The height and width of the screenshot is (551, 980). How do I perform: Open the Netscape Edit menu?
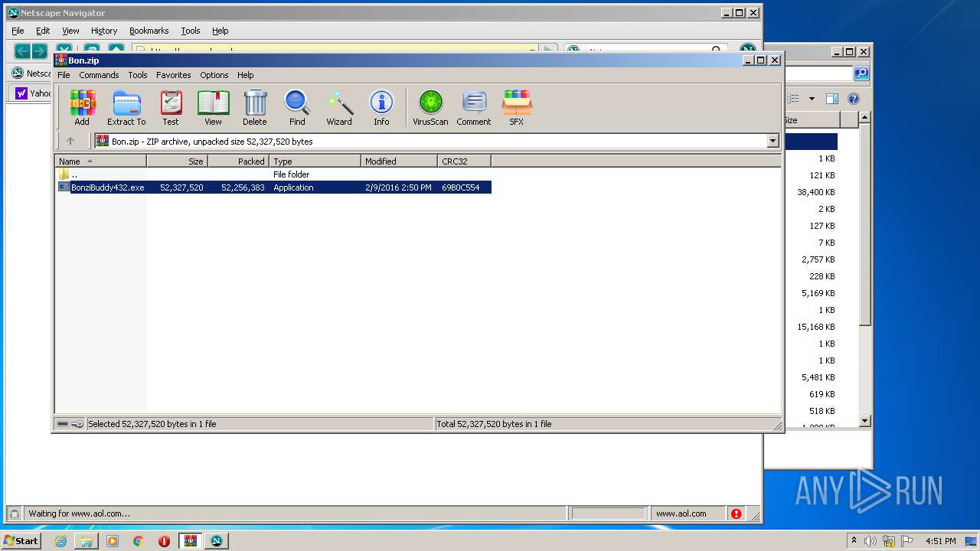pos(43,31)
